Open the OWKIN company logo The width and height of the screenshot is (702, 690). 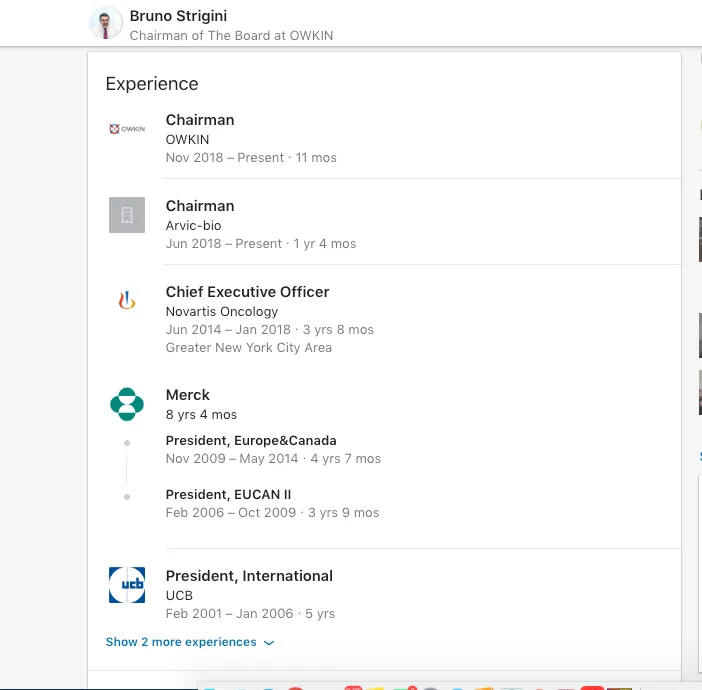(x=127, y=129)
